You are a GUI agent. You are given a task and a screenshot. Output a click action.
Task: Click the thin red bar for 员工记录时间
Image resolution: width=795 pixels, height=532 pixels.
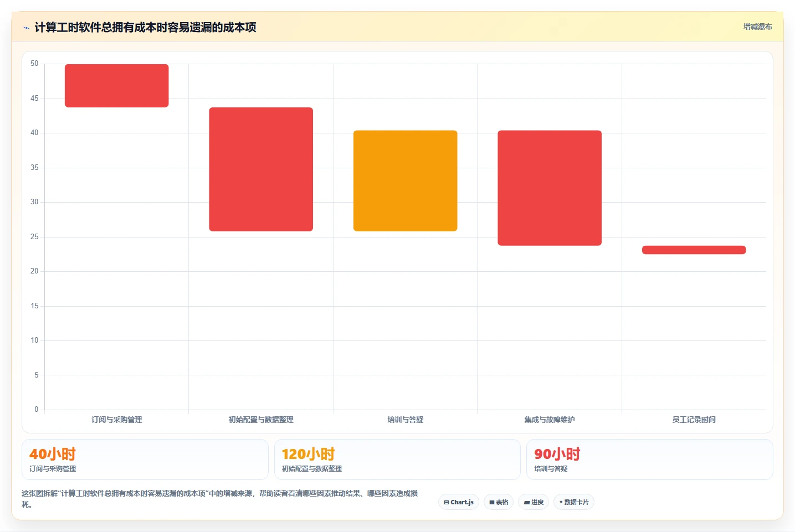(694, 250)
